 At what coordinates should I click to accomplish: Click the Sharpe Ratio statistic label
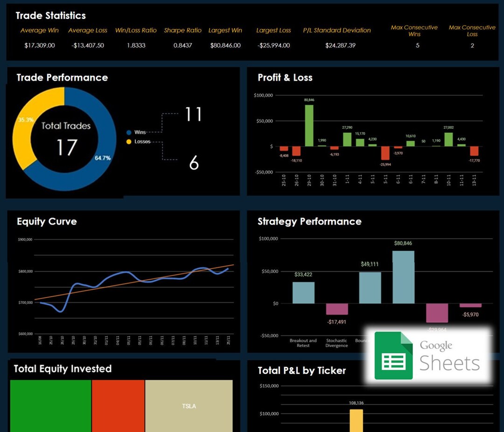[182, 30]
